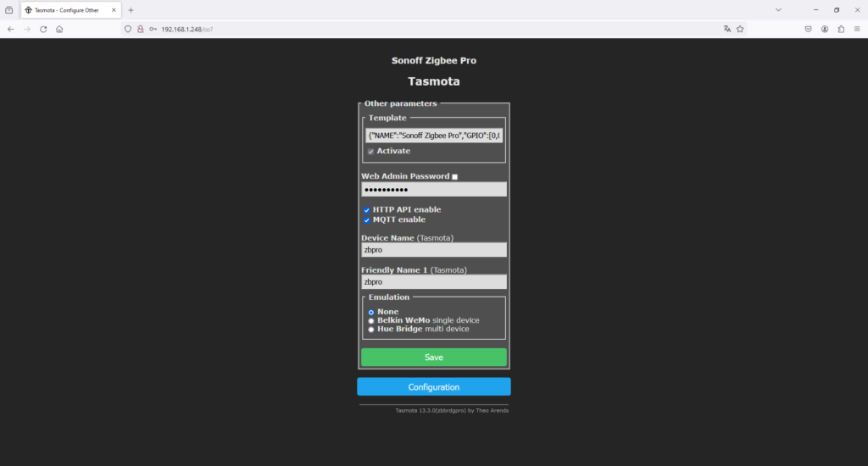Open the Firefox account icon
The image size is (868, 466).
824,29
